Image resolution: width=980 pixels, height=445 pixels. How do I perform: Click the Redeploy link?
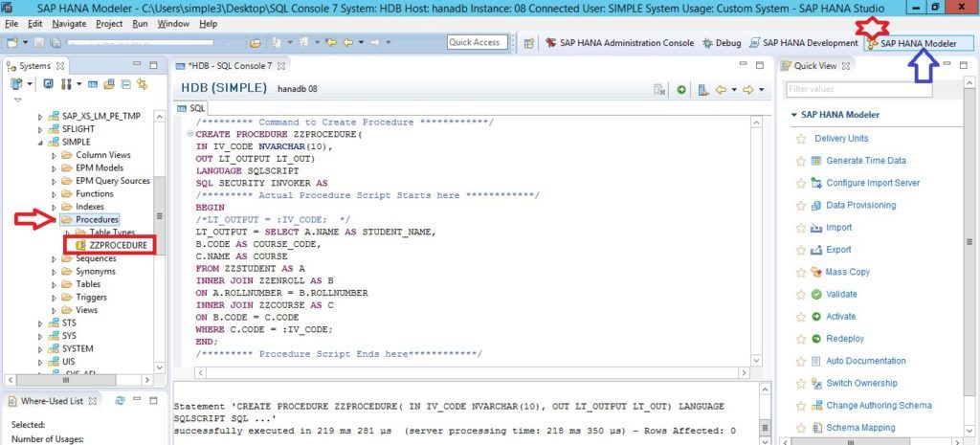(845, 339)
